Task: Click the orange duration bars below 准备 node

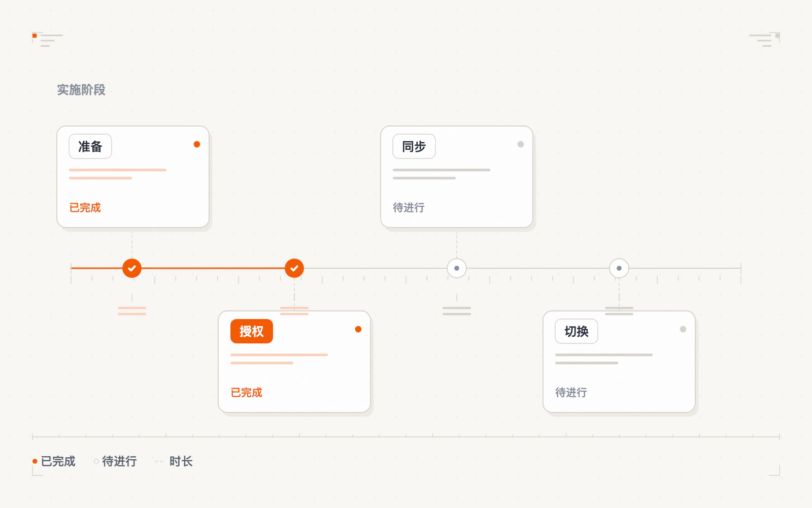Action: (132, 311)
